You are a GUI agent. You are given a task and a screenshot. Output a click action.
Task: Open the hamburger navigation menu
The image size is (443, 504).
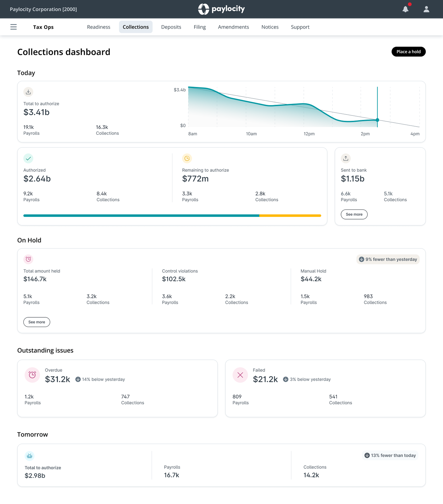click(x=13, y=27)
